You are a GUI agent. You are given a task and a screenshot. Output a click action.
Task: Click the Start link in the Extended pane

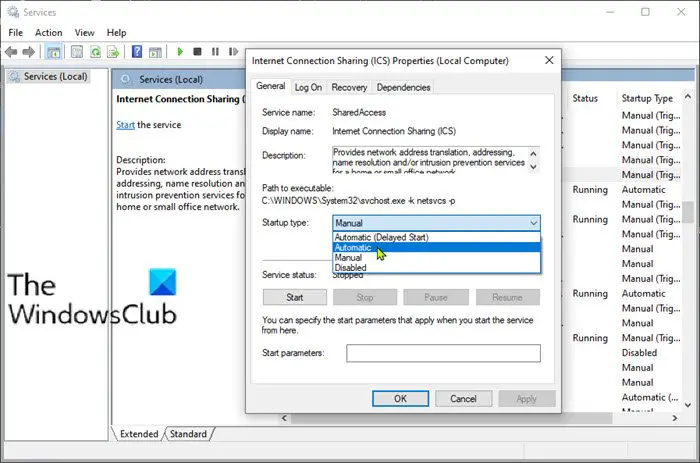[x=125, y=125]
